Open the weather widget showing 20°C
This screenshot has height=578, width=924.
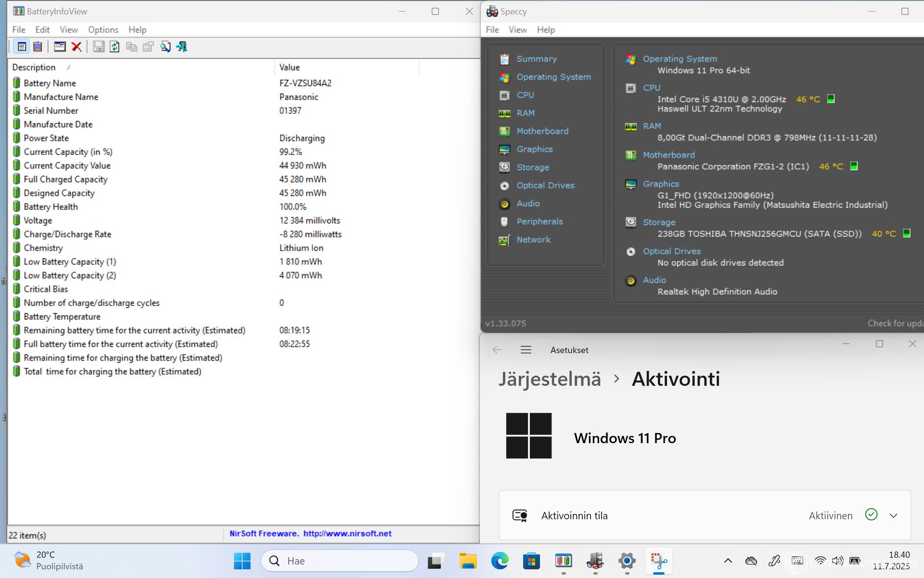click(x=48, y=561)
